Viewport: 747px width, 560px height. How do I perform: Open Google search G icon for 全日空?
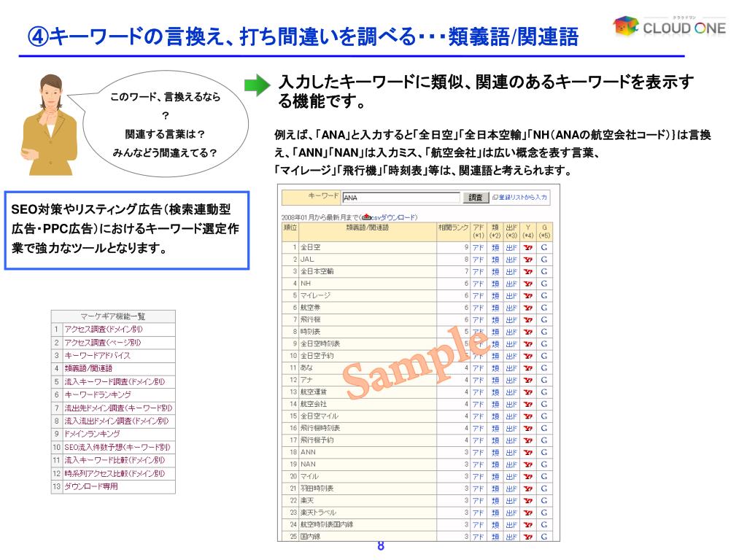point(544,248)
